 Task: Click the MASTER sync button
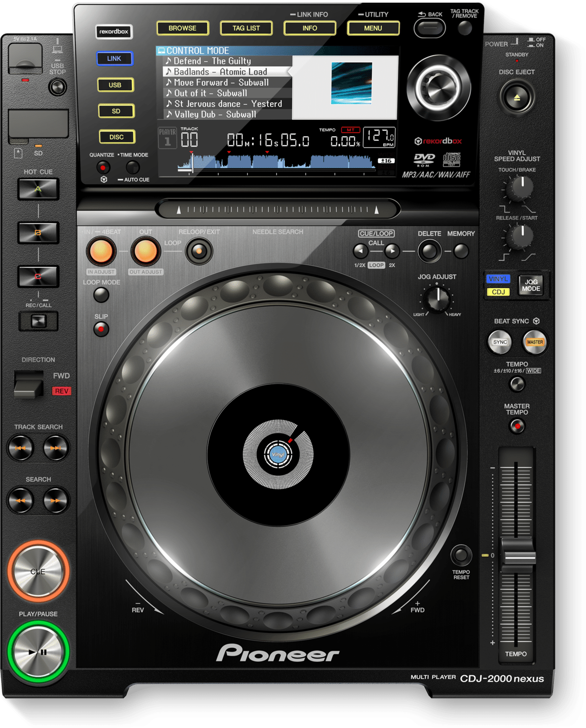point(535,342)
